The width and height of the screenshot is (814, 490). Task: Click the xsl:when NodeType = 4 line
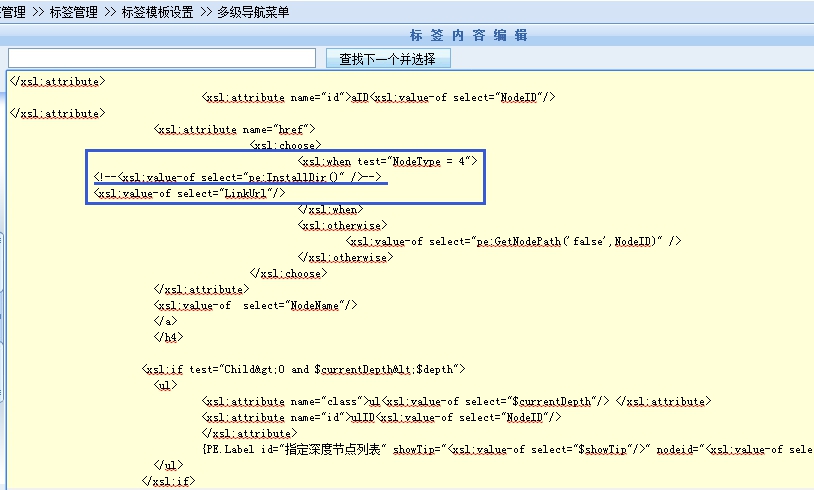390,161
